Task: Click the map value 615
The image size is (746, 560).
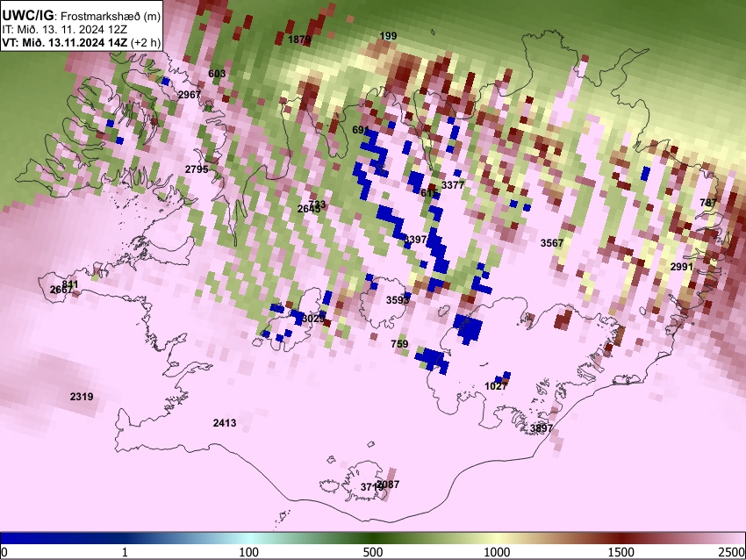Action: pos(429,193)
